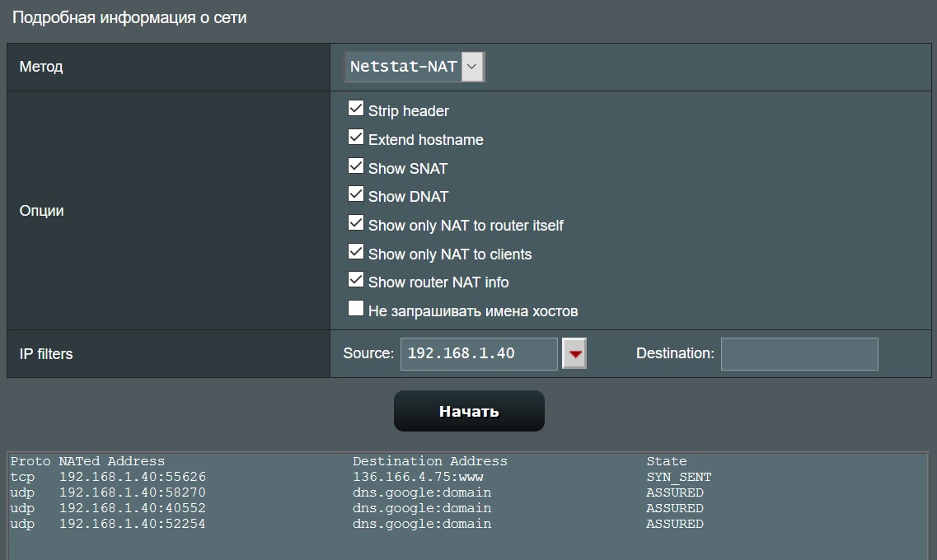
Task: Click the Proto column header in output
Action: click(30, 461)
